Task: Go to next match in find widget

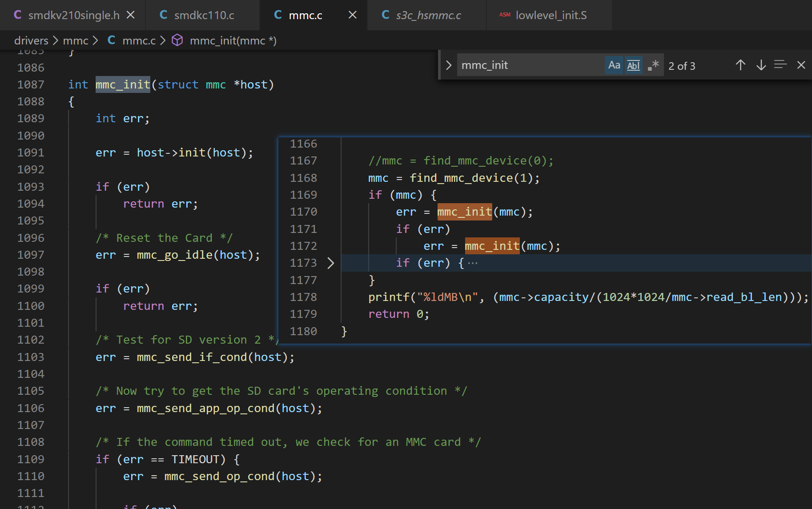Action: pos(761,65)
